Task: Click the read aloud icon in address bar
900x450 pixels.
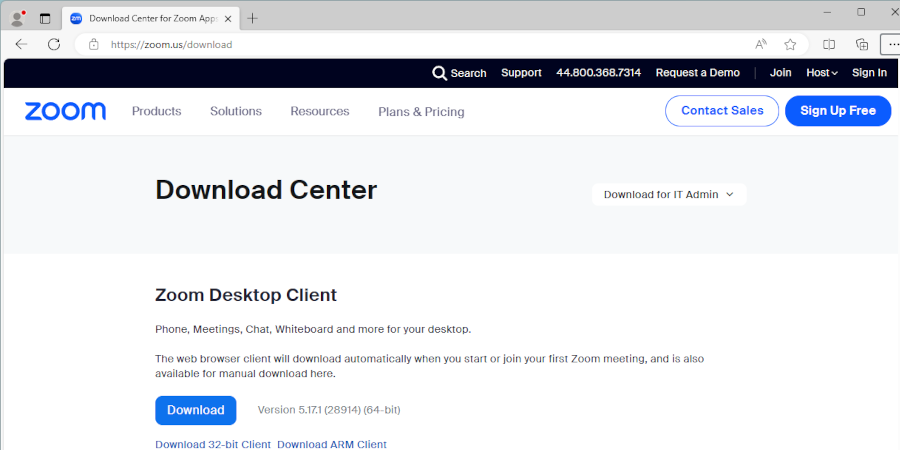Action: [x=761, y=44]
